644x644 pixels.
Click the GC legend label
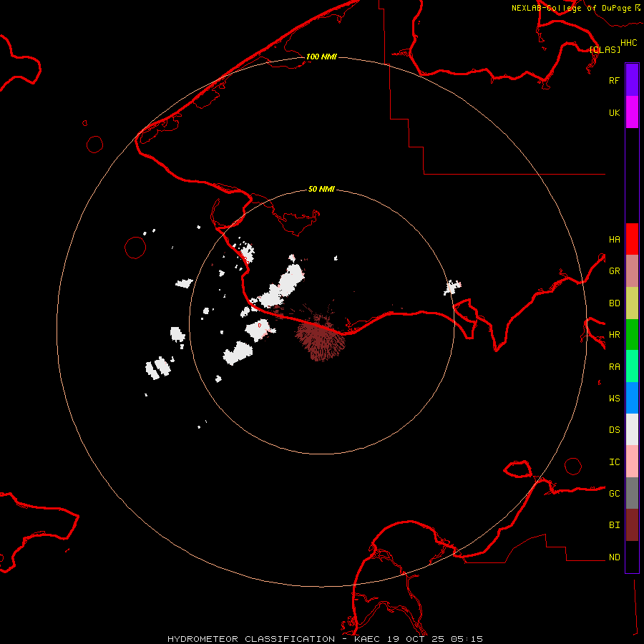(x=614, y=494)
